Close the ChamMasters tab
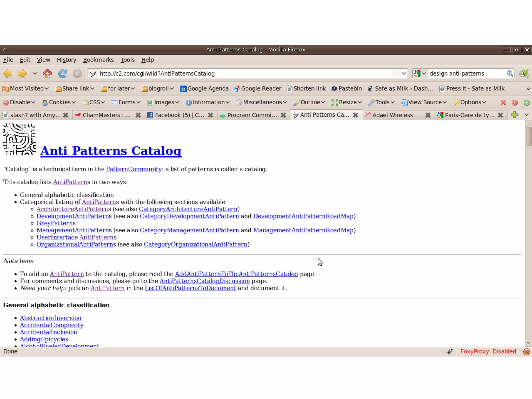The height and width of the screenshot is (399, 532). click(138, 115)
